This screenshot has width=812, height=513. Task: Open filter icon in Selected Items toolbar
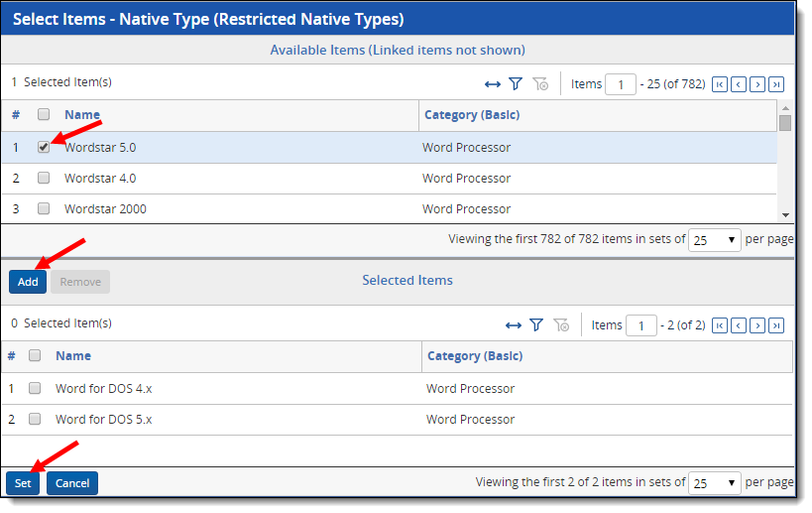536,324
